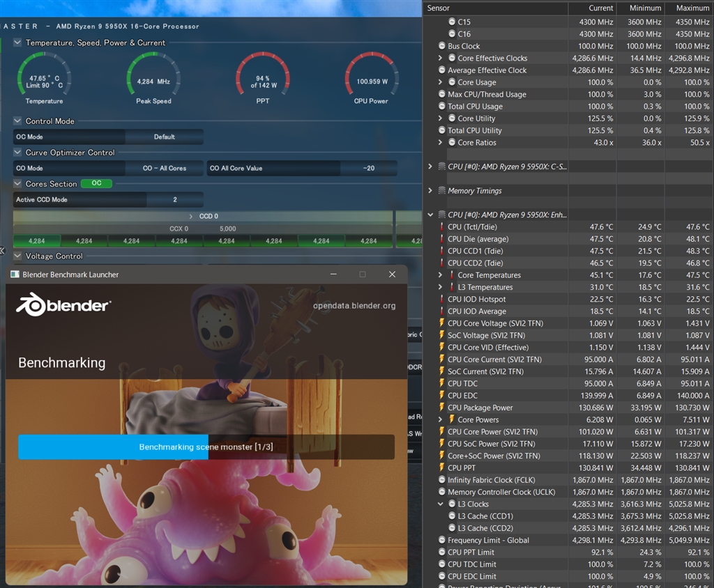Collapse the Voltage Control section
714x588 pixels.
pos(17,256)
